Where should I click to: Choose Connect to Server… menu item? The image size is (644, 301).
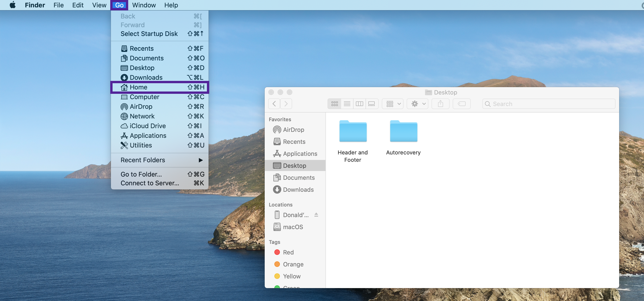point(160,183)
